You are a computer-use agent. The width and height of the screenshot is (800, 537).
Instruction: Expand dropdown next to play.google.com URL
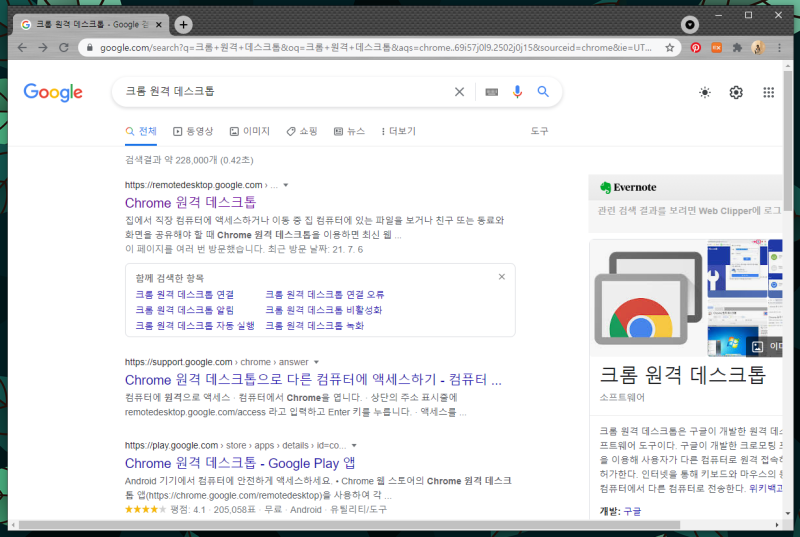(x=354, y=446)
